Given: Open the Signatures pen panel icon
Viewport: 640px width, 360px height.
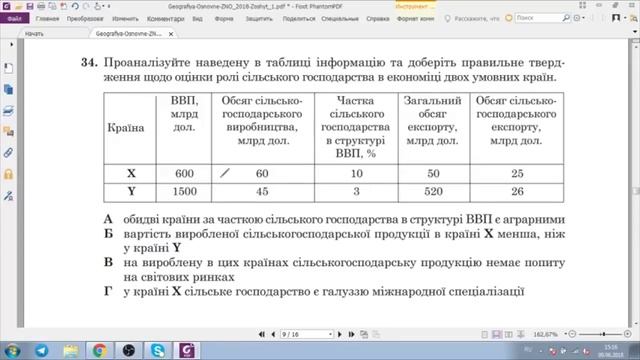Looking at the screenshot, I should [8, 196].
